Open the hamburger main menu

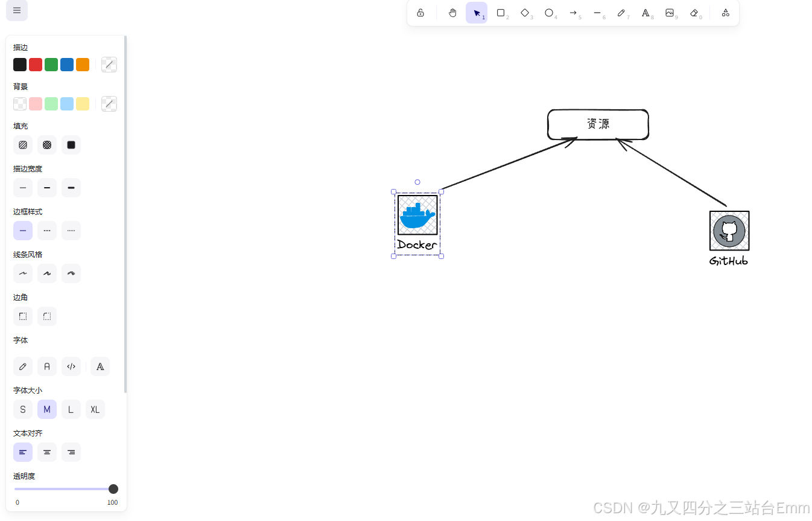point(17,10)
